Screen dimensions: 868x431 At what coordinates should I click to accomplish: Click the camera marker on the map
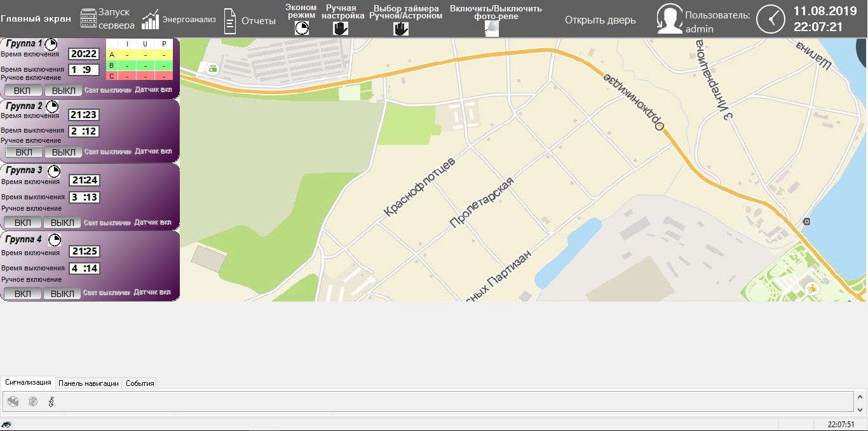click(806, 222)
